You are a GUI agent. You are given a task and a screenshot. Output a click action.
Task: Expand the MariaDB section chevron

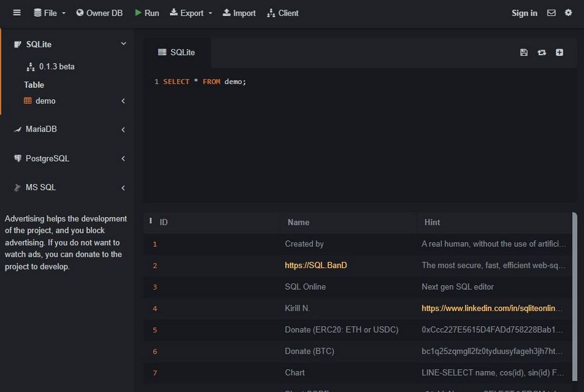point(123,130)
